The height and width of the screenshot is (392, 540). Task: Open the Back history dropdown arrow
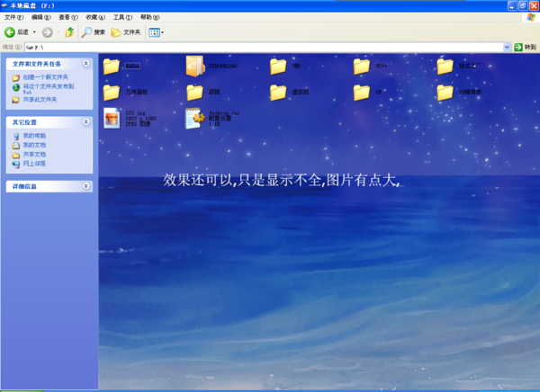coord(34,32)
